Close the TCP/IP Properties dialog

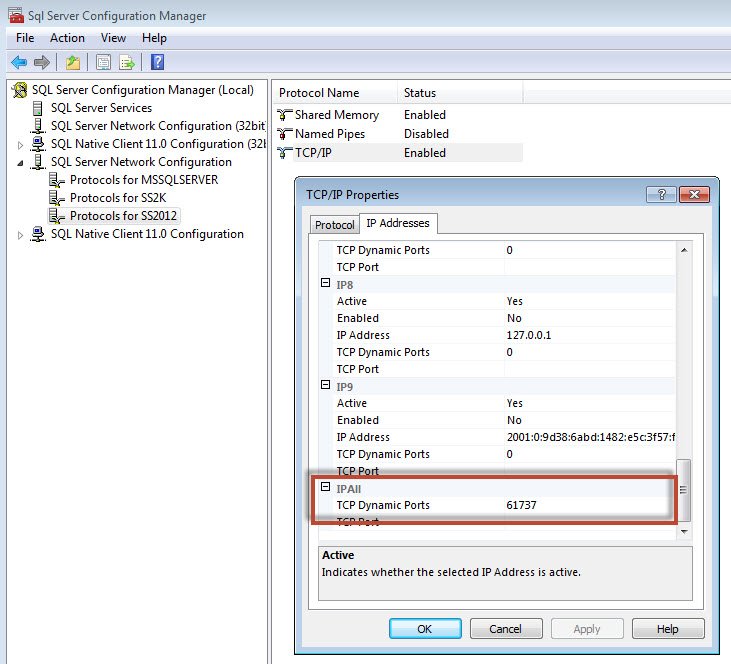[x=694, y=194]
